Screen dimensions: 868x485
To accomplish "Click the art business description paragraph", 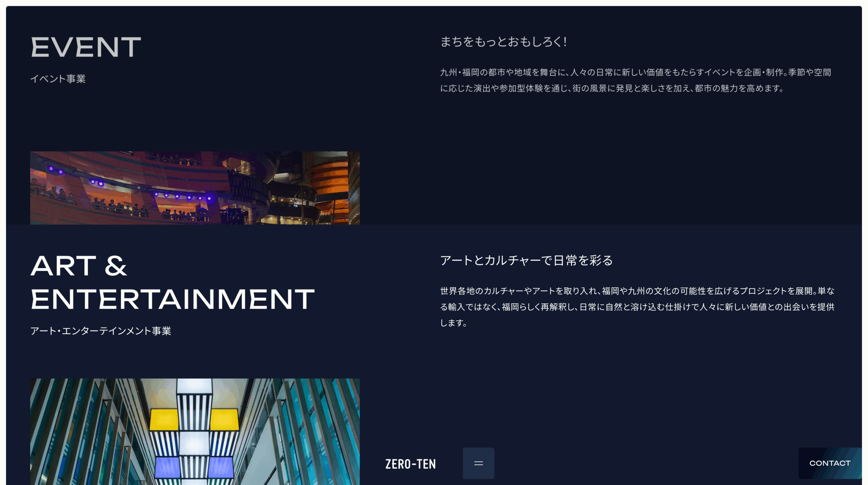I will (637, 307).
